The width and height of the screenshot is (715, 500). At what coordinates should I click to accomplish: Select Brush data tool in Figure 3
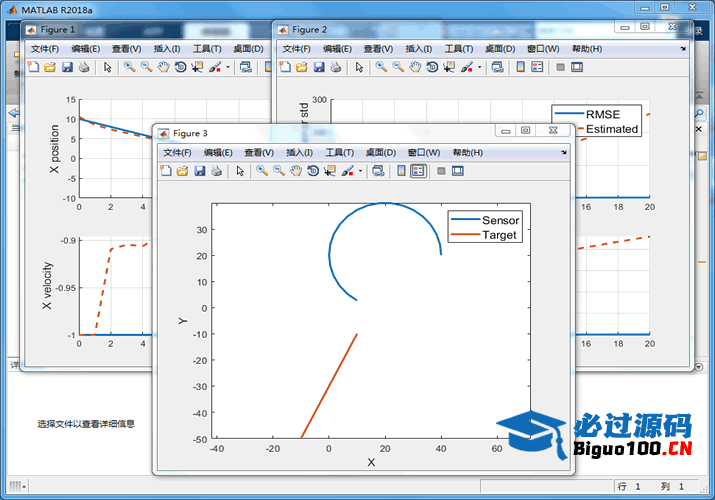click(x=347, y=171)
